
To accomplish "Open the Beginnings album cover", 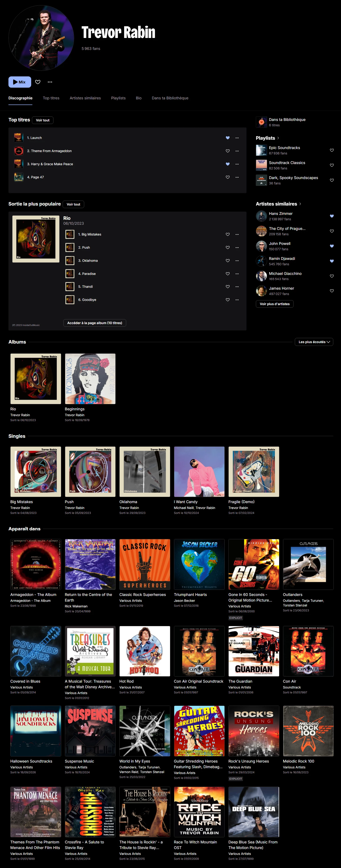I will pyautogui.click(x=90, y=379).
